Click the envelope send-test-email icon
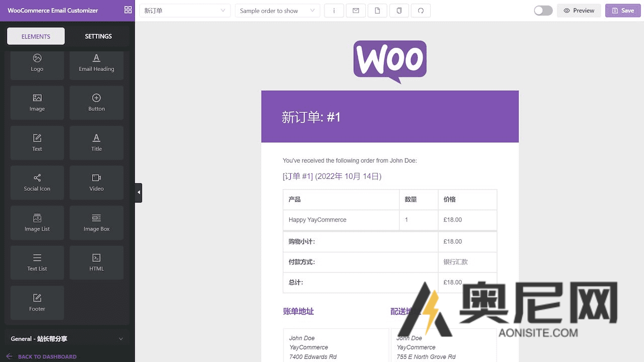Viewport: 644px width, 362px height. tap(356, 11)
